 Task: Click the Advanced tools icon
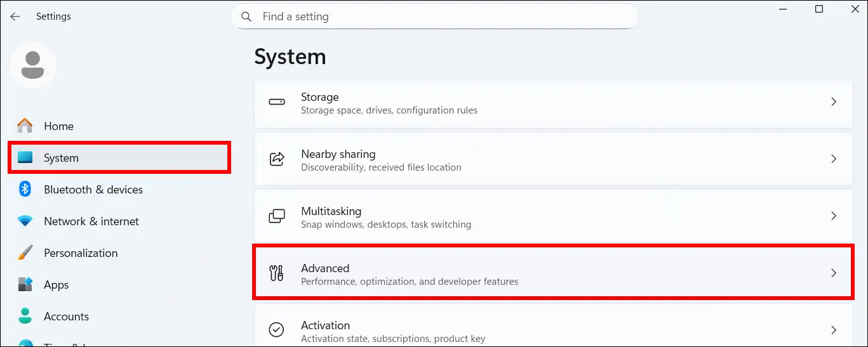(x=277, y=273)
